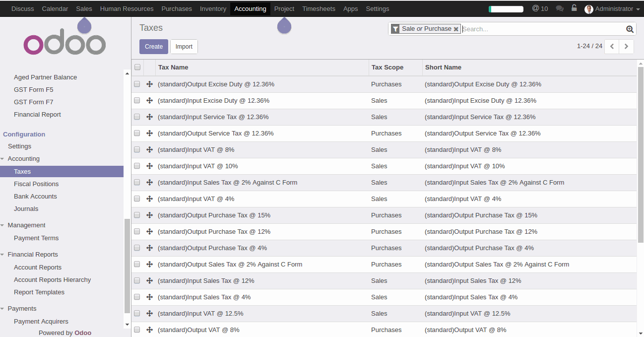This screenshot has height=337, width=644.
Task: Click drag handle of Output Excise Duty row
Action: tap(149, 84)
